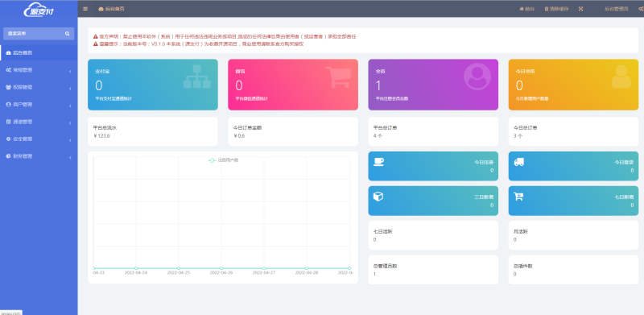Toggle the sidebar with the hamburger icon
644x315 pixels.
click(x=85, y=9)
